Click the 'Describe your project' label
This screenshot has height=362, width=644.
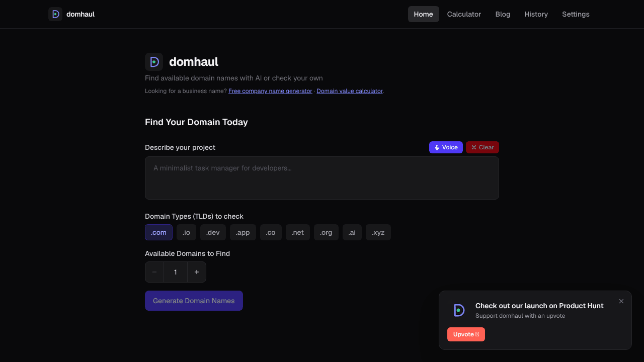pyautogui.click(x=180, y=147)
